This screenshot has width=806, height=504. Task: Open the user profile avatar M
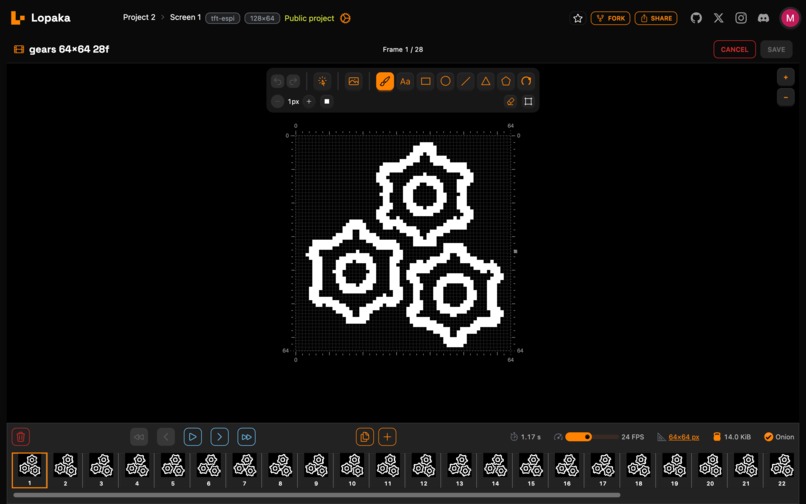pos(790,18)
